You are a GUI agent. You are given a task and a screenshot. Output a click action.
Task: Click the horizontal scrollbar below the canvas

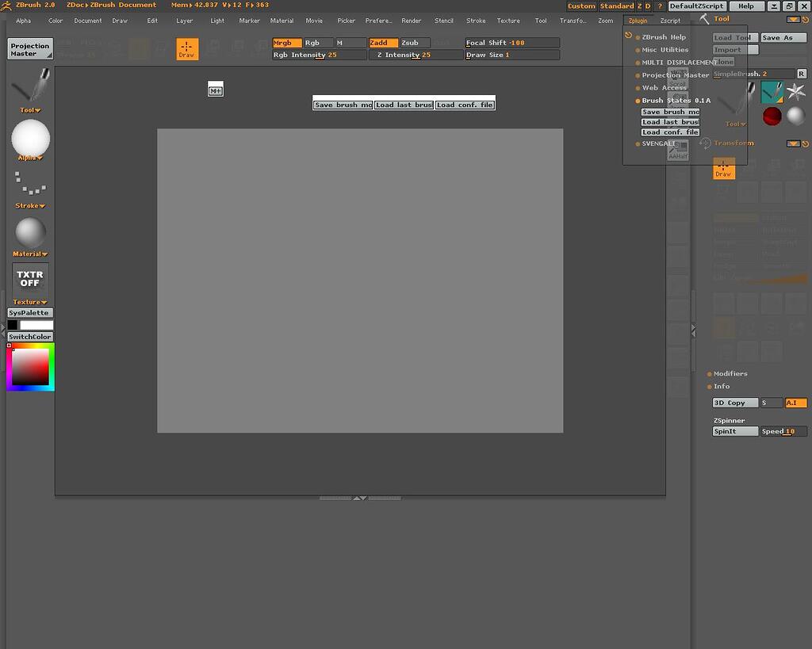pos(360,497)
